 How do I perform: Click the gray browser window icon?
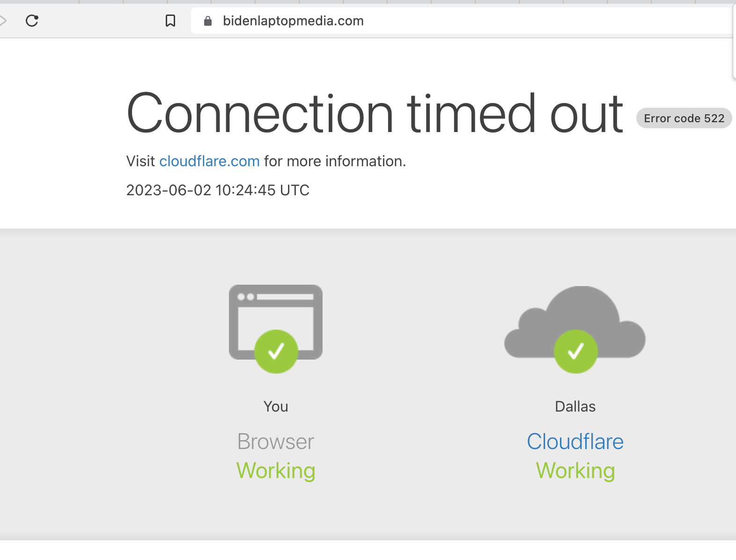coord(275,309)
